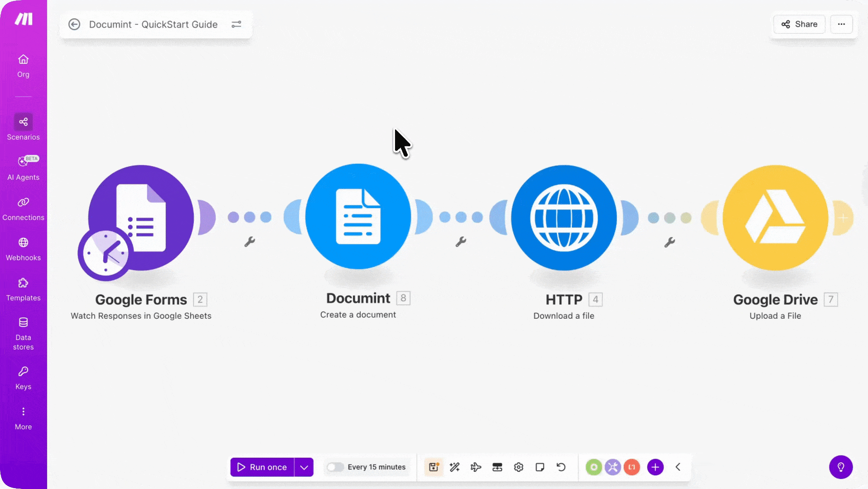Screen dimensions: 868x489
Task: Click the Share button
Action: click(799, 24)
